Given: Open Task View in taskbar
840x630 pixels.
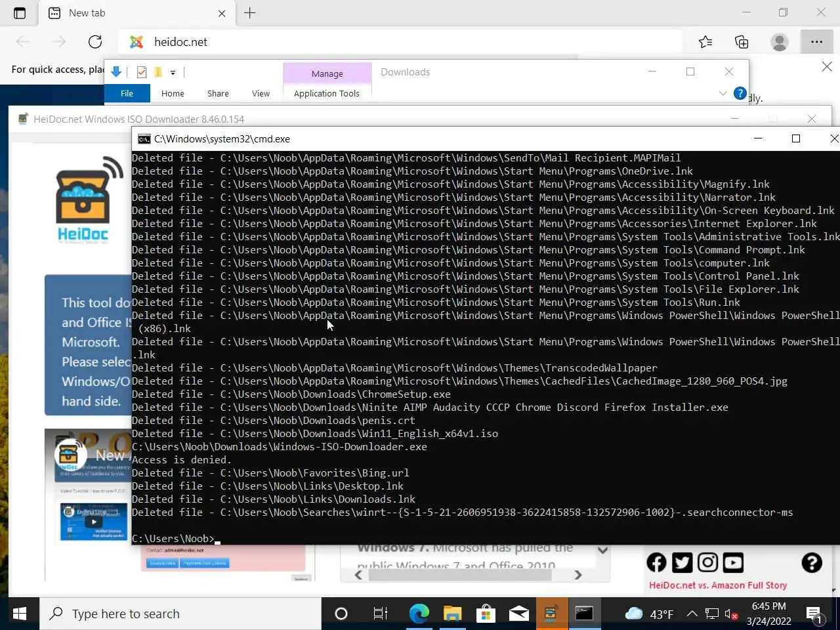Looking at the screenshot, I should pos(380,614).
